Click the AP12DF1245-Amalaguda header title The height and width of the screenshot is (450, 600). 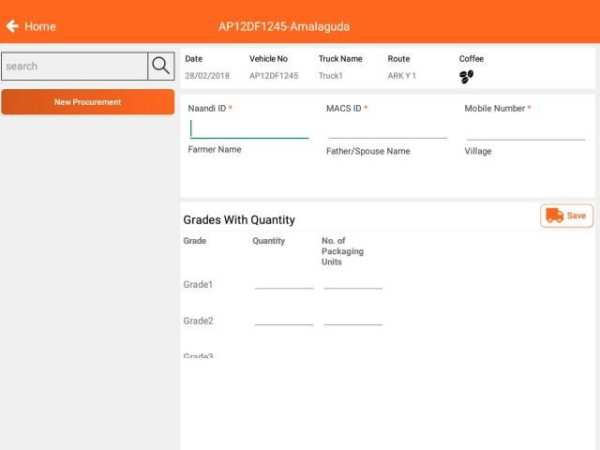tap(284, 26)
